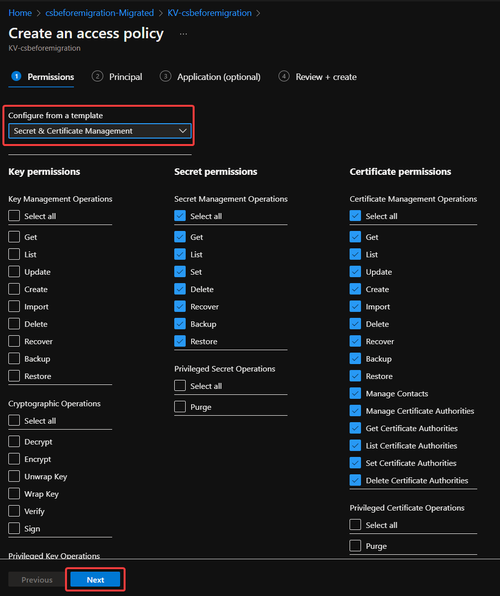Check Restore key permission

pos(14,376)
